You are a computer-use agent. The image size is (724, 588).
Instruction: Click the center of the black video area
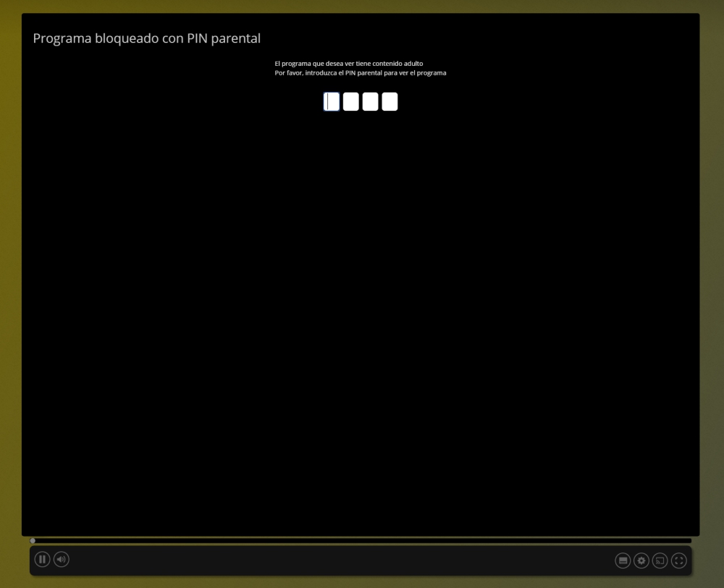(x=361, y=304)
